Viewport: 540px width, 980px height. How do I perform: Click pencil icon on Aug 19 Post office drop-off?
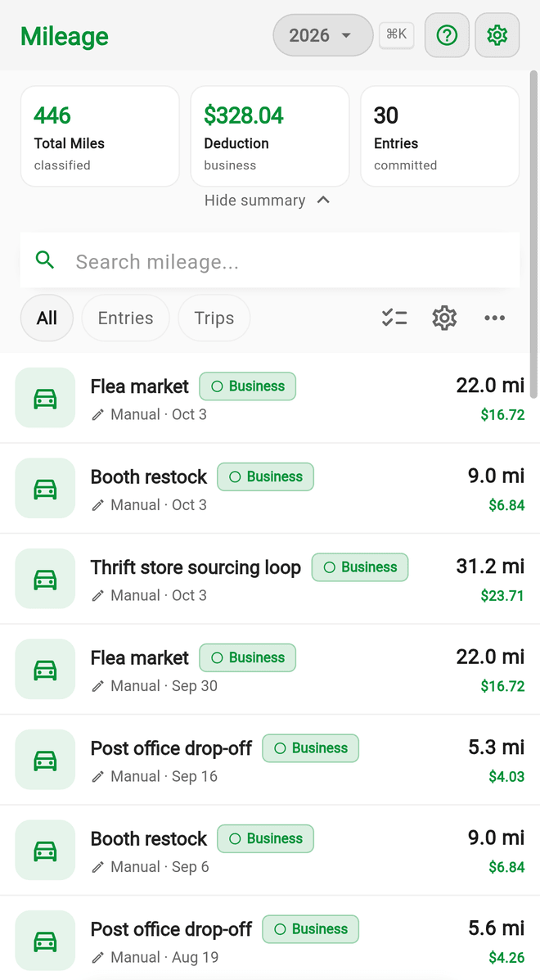(x=97, y=958)
